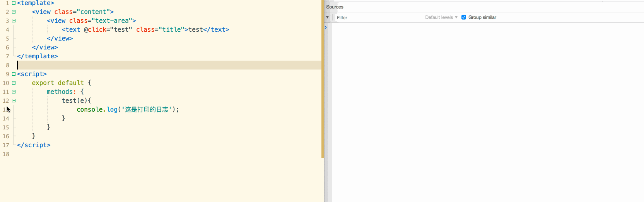Switch to the Sources tab
This screenshot has width=644, height=202.
point(335,7)
